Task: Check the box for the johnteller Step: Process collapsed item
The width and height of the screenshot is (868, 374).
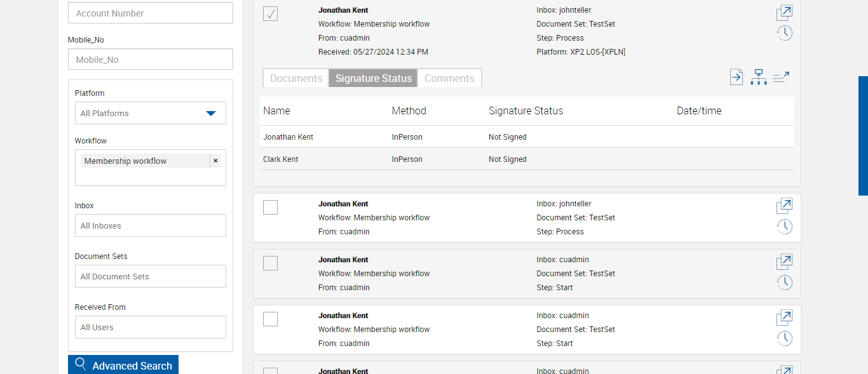Action: [270, 207]
